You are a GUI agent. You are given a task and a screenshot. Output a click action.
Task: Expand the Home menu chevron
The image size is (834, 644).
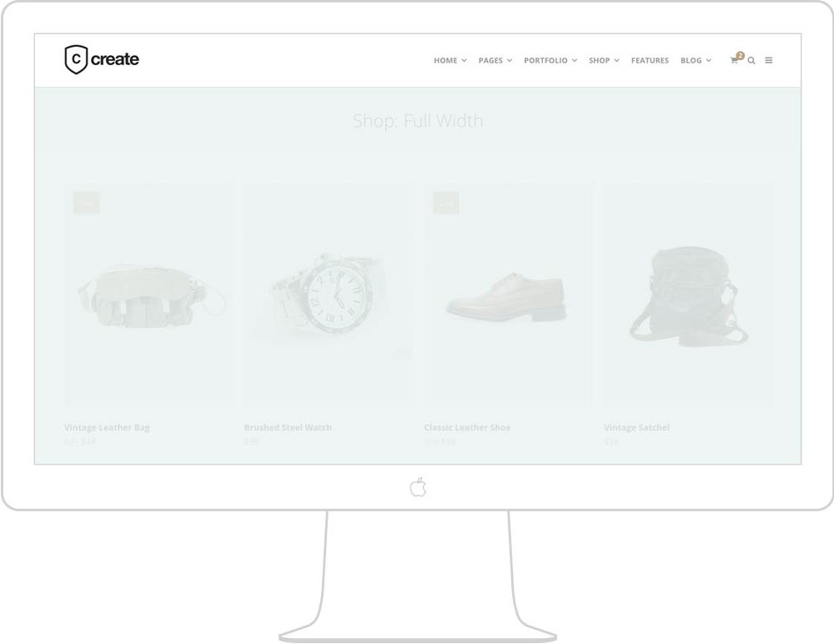[464, 61]
